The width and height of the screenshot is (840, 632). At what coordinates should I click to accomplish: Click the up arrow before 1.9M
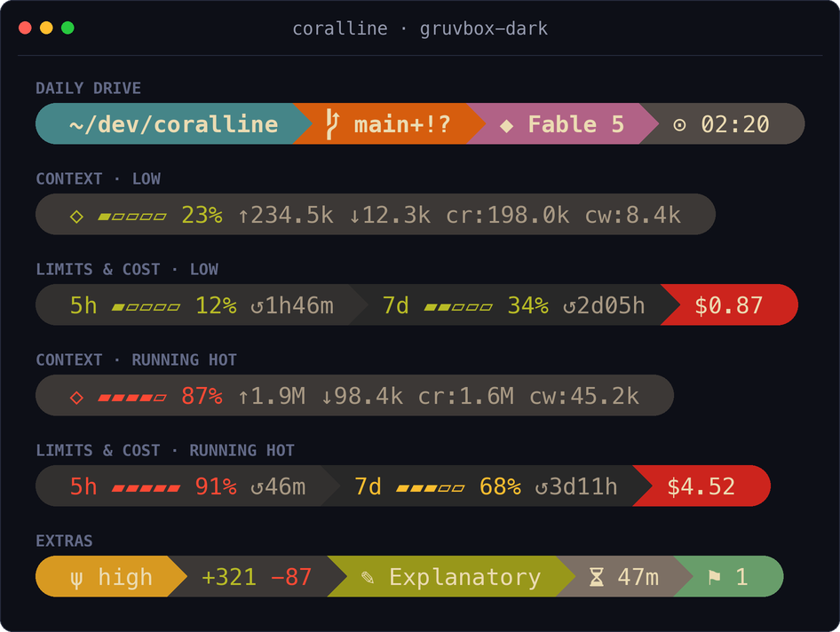243,397
